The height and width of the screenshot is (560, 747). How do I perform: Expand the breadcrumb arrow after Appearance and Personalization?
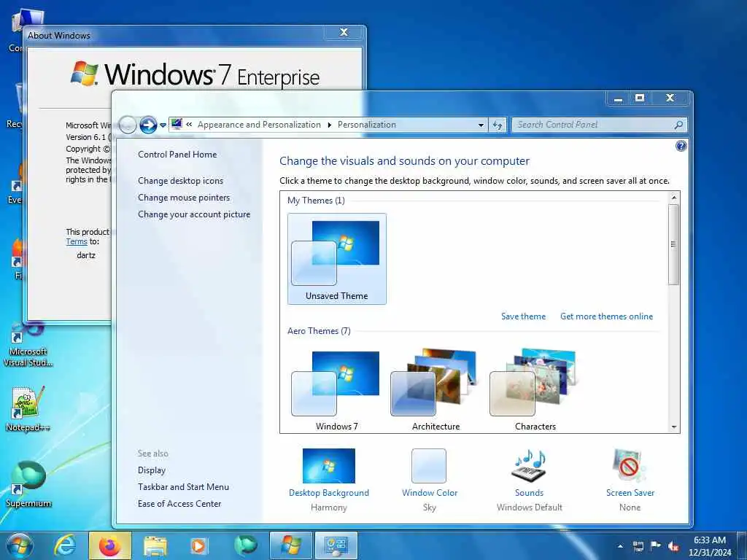pos(329,125)
